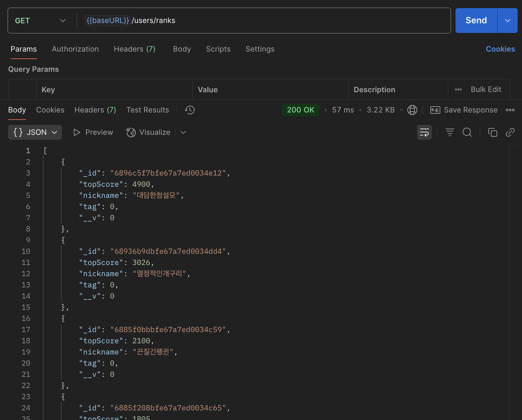Open the GET method dropdown
Image resolution: width=522 pixels, height=420 pixels.
(x=40, y=21)
